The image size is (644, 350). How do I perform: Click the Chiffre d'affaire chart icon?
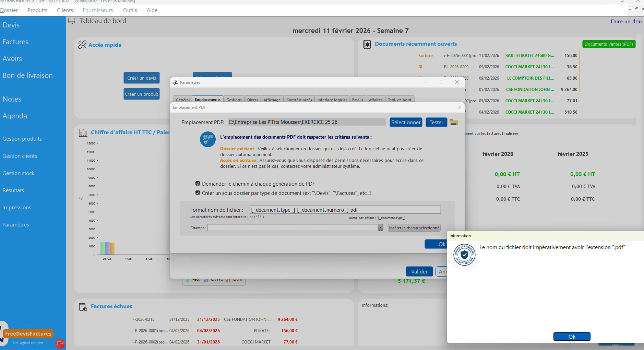83,133
